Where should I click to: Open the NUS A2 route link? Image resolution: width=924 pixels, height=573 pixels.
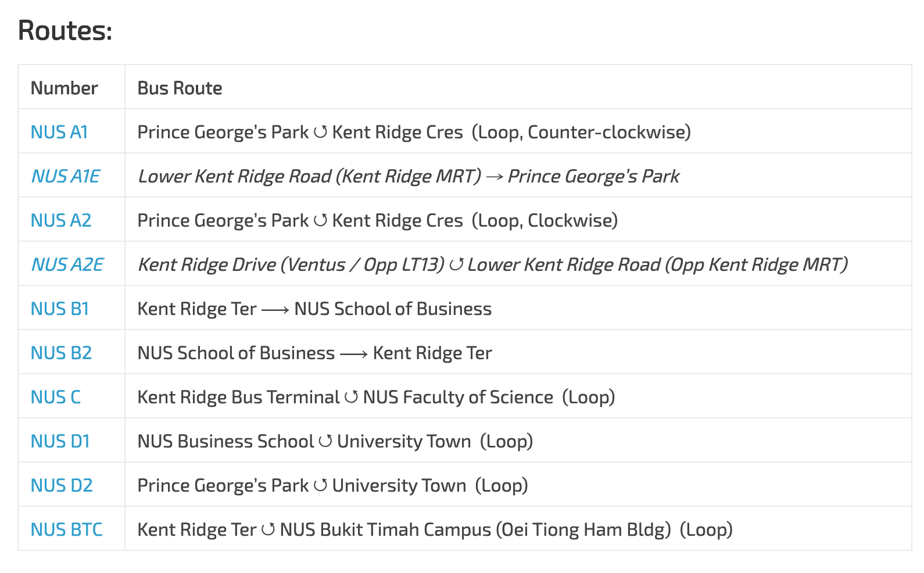61,221
